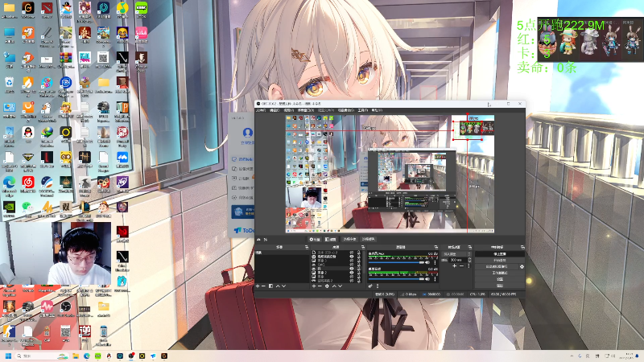The height and width of the screenshot is (362, 644).
Task: Move source up in Sources panel
Action: click(x=334, y=286)
